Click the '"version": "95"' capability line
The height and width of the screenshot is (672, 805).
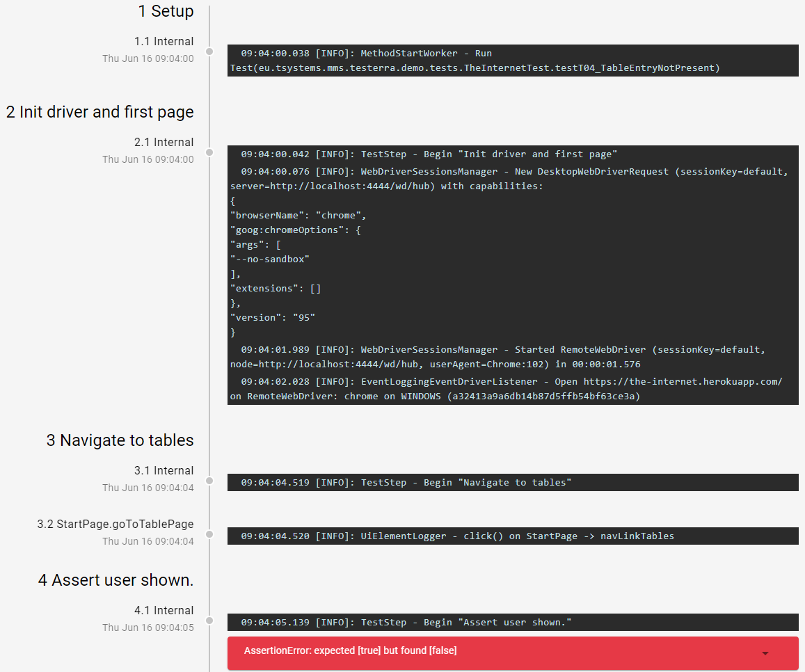click(273, 318)
